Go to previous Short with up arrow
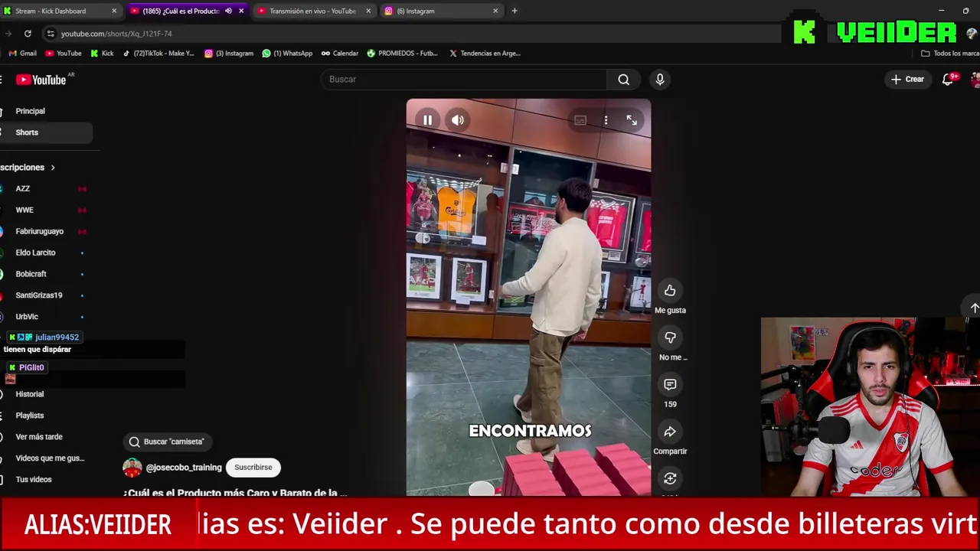This screenshot has width=980, height=551. 974,307
